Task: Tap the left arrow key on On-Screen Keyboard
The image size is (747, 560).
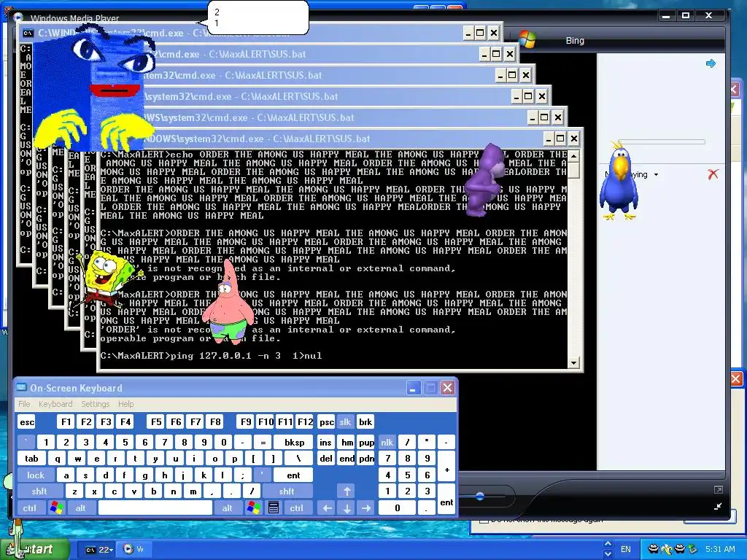Action: [328, 507]
